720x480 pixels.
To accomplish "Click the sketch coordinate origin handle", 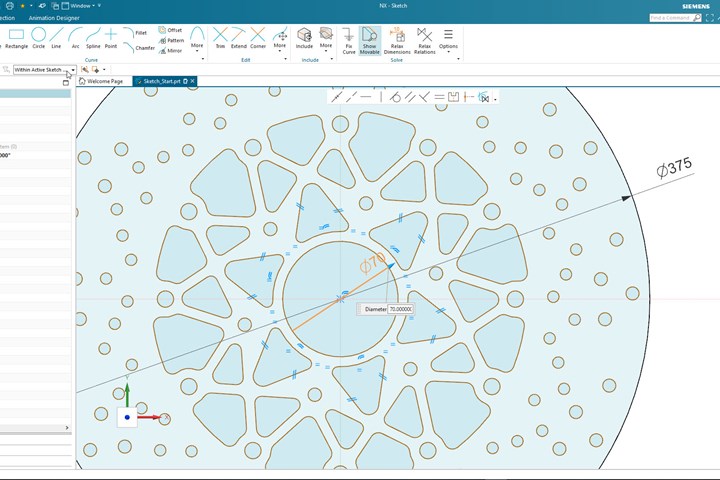I will coord(127,417).
